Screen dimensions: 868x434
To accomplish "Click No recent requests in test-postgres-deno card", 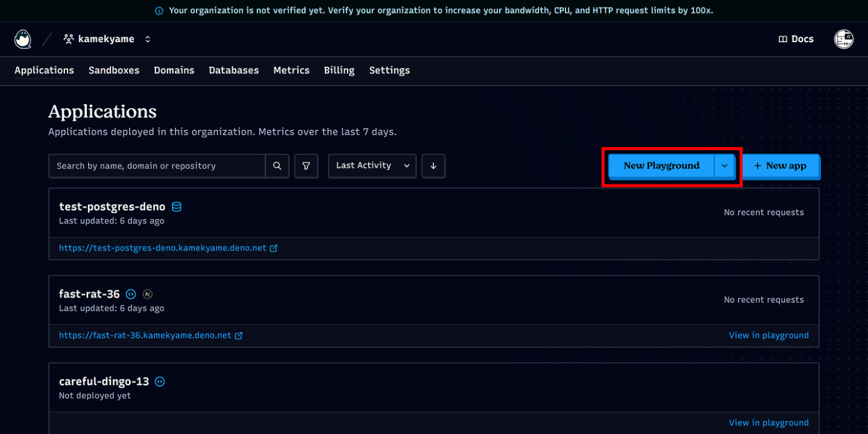I will [764, 212].
